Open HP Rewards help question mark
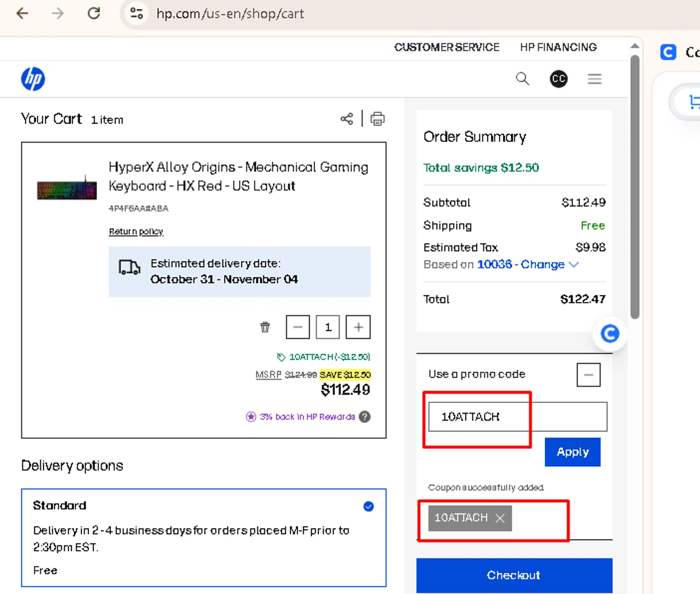Viewport: 700px width, 594px height. click(365, 417)
